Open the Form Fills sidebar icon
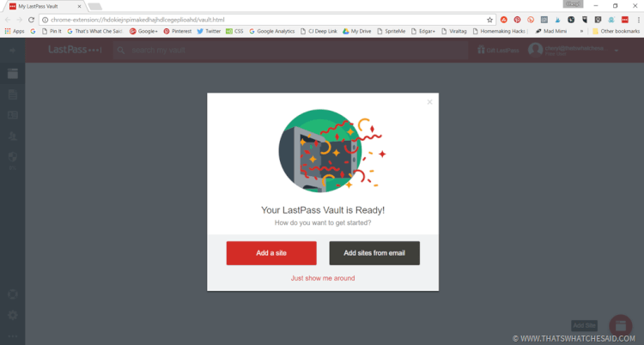Screen dimensions: 644x345 pos(13,115)
